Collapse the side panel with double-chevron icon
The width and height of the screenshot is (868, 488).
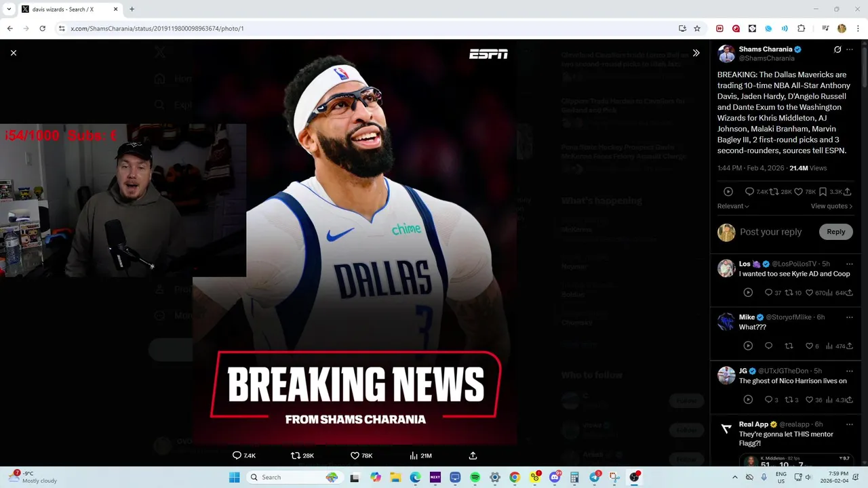[x=696, y=53]
